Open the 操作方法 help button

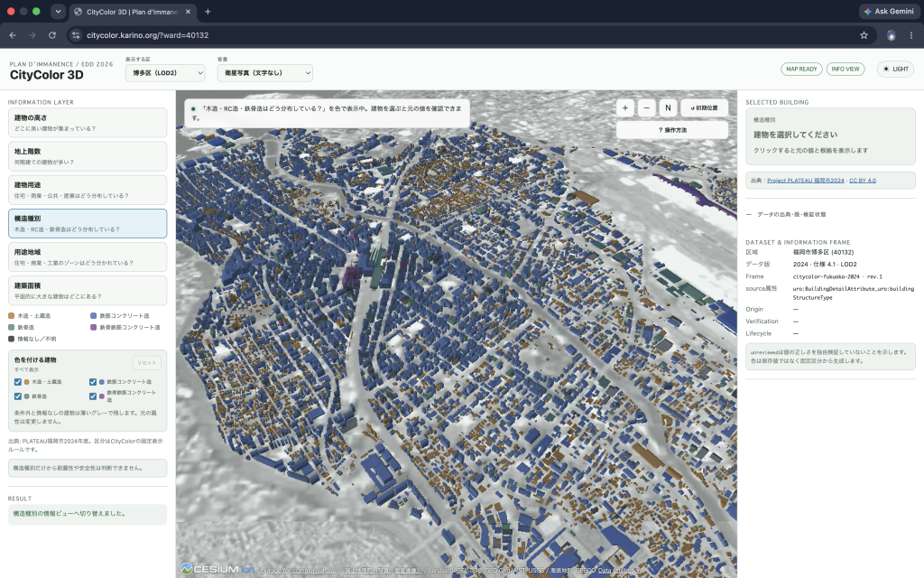(x=672, y=130)
